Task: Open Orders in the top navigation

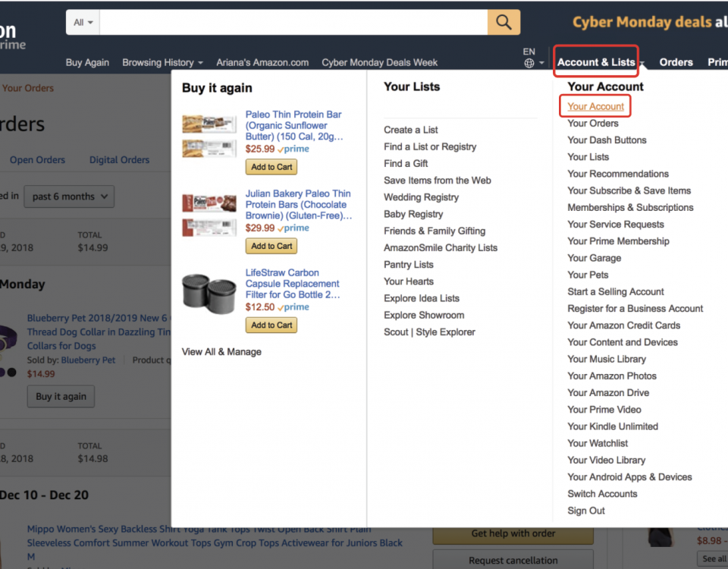Action: pos(676,62)
